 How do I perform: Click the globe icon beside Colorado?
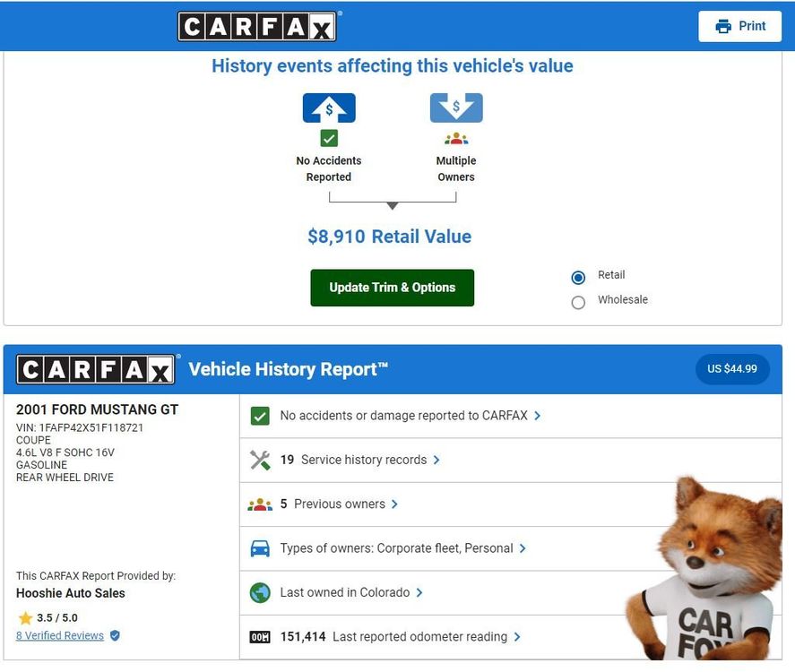pos(260,592)
